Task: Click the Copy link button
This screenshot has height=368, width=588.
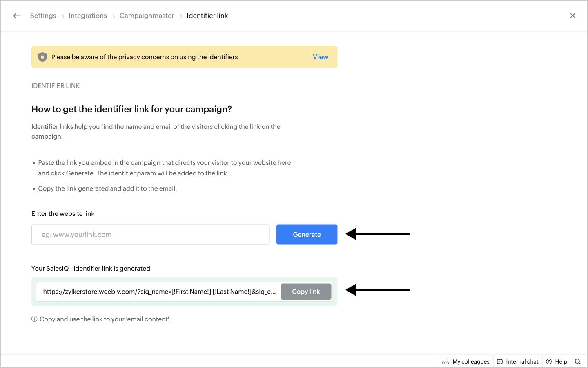Action: point(306,292)
